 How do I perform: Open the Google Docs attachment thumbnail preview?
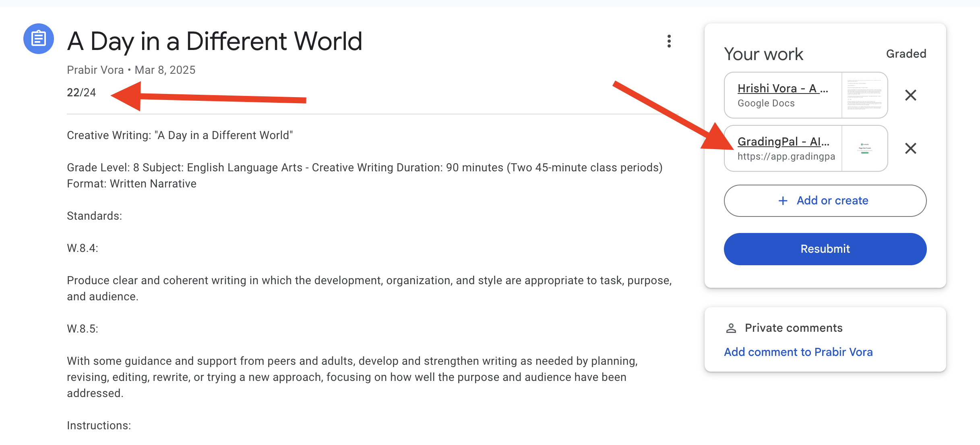tap(864, 95)
